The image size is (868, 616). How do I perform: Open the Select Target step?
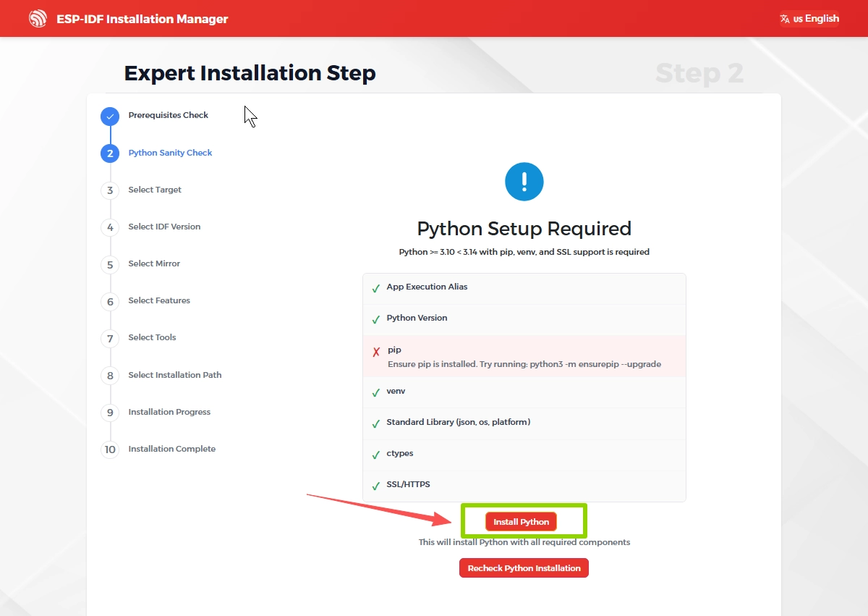[x=155, y=190]
